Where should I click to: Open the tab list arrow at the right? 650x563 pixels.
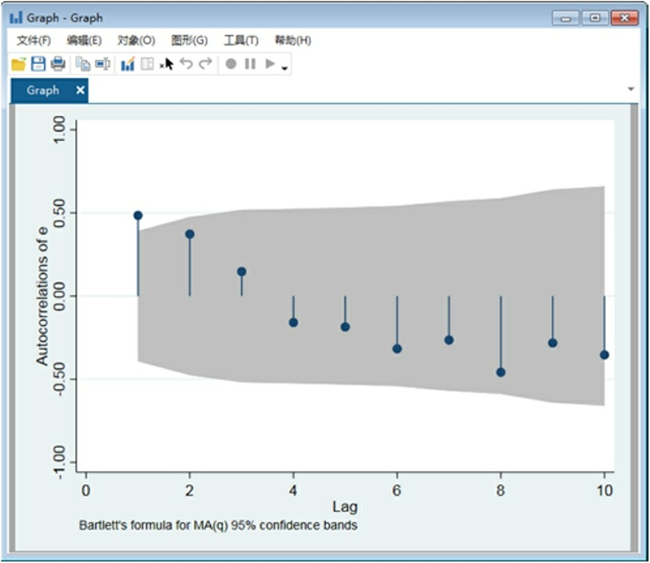pos(631,90)
